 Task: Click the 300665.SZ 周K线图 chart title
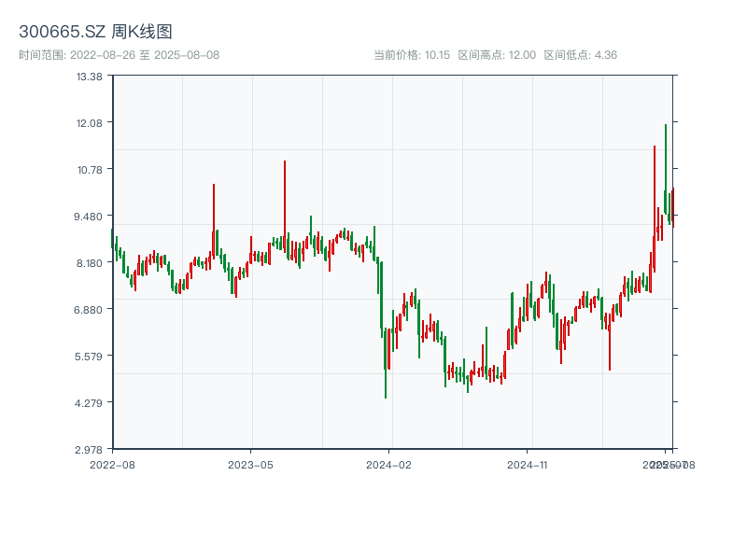coord(95,33)
